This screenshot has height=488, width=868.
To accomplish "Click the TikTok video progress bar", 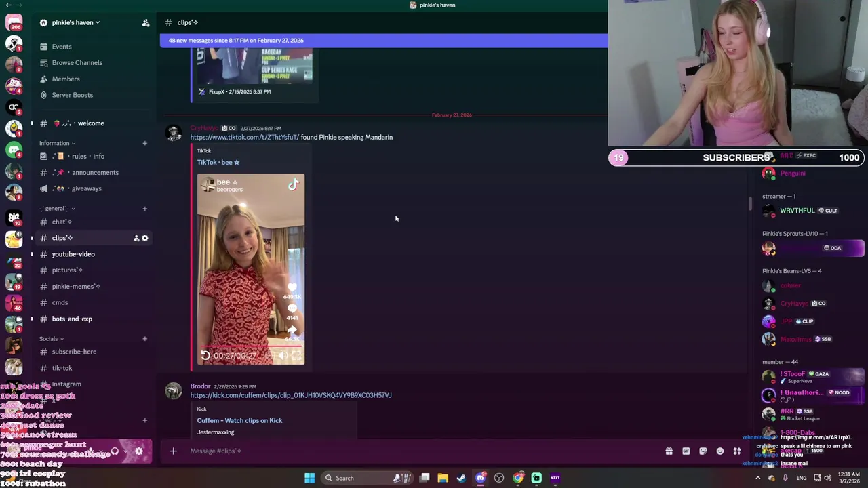I will [x=251, y=346].
